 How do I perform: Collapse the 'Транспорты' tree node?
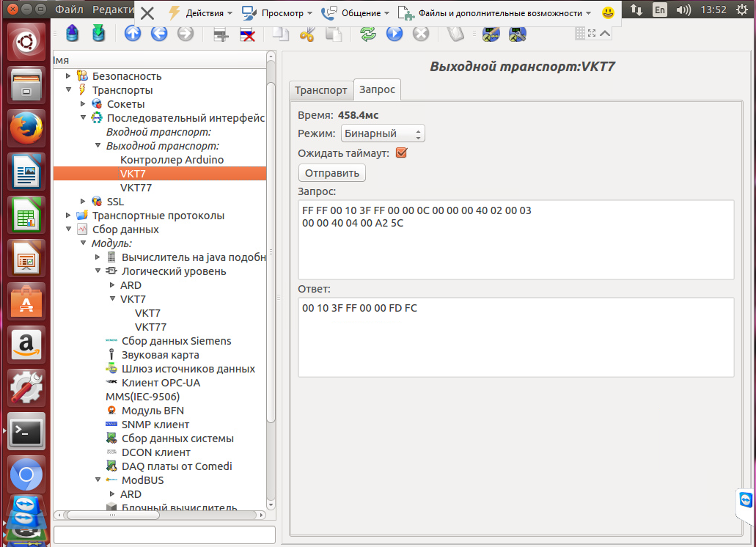(x=69, y=90)
